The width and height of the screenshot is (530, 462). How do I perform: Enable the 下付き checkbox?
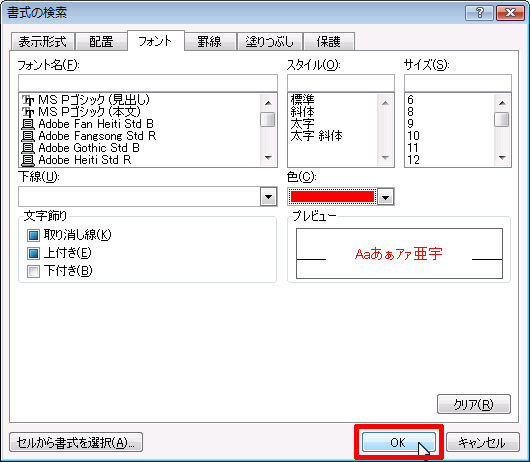[x=33, y=271]
